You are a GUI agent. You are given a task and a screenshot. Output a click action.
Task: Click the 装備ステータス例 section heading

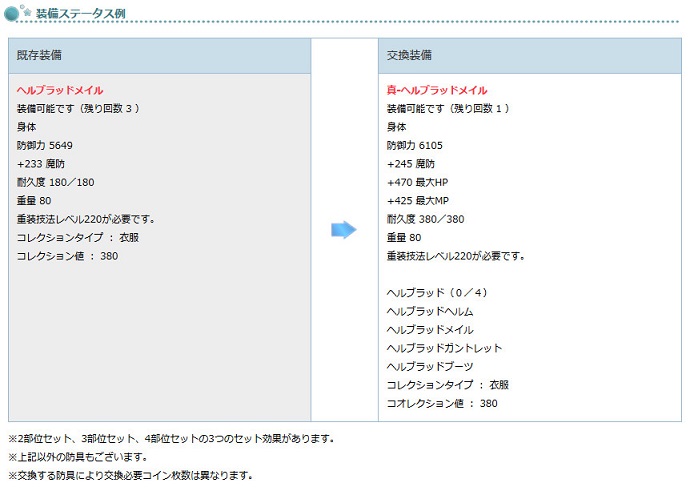(81, 14)
